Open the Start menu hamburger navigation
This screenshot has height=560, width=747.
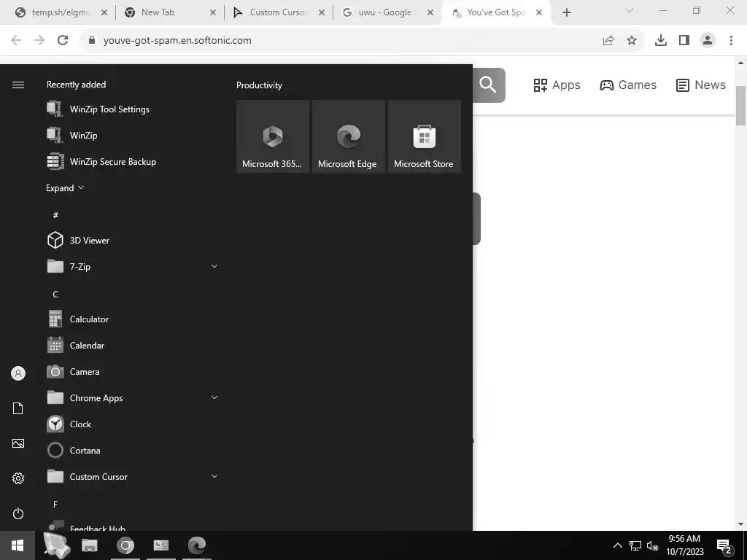(18, 85)
